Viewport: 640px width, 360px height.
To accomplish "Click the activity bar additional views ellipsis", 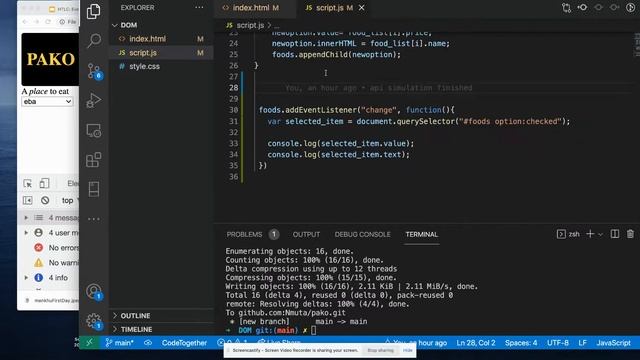I will [93, 219].
